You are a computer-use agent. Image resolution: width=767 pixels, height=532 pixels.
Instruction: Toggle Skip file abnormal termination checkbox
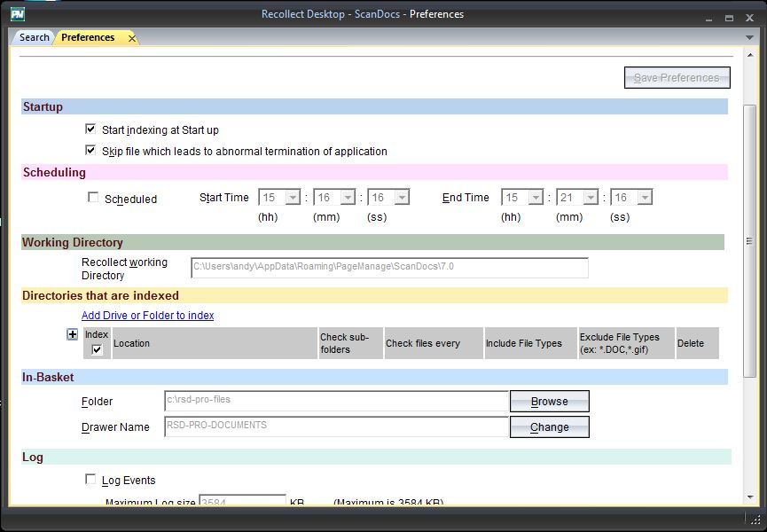pos(90,151)
